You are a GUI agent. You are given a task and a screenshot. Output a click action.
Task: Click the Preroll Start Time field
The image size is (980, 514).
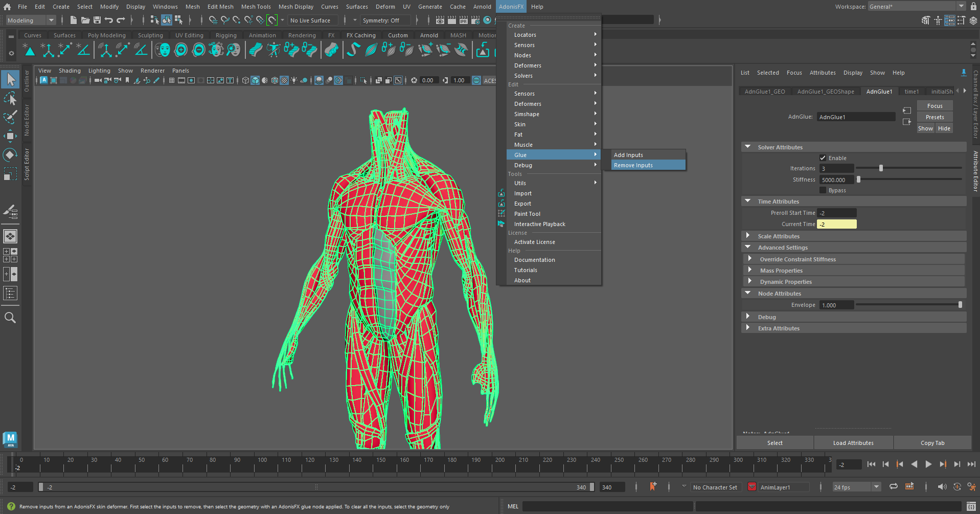pyautogui.click(x=836, y=213)
